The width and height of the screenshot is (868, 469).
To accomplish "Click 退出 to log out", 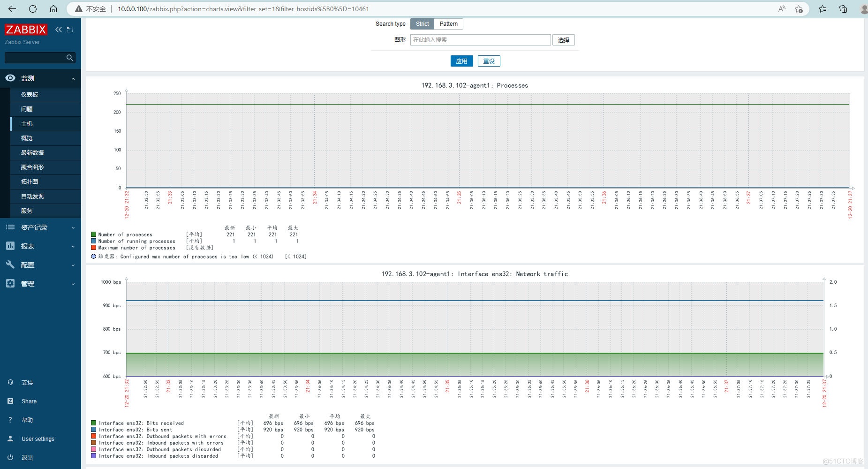I will [27, 458].
